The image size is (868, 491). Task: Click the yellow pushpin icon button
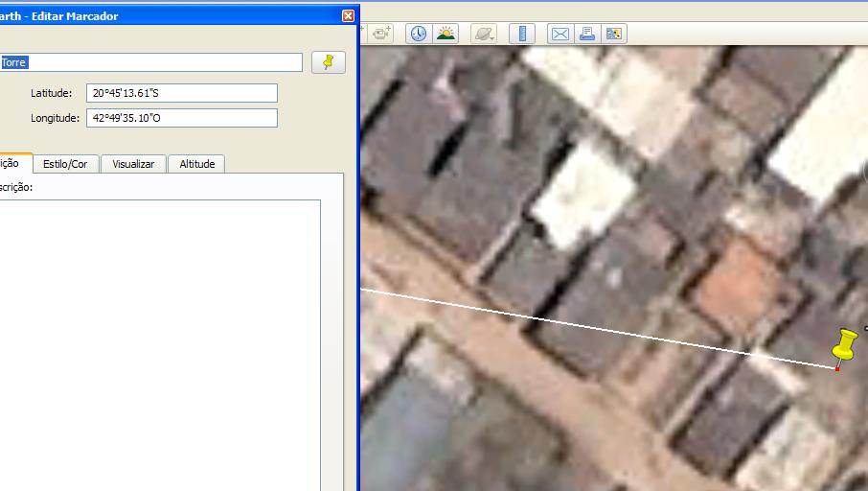[x=329, y=62]
